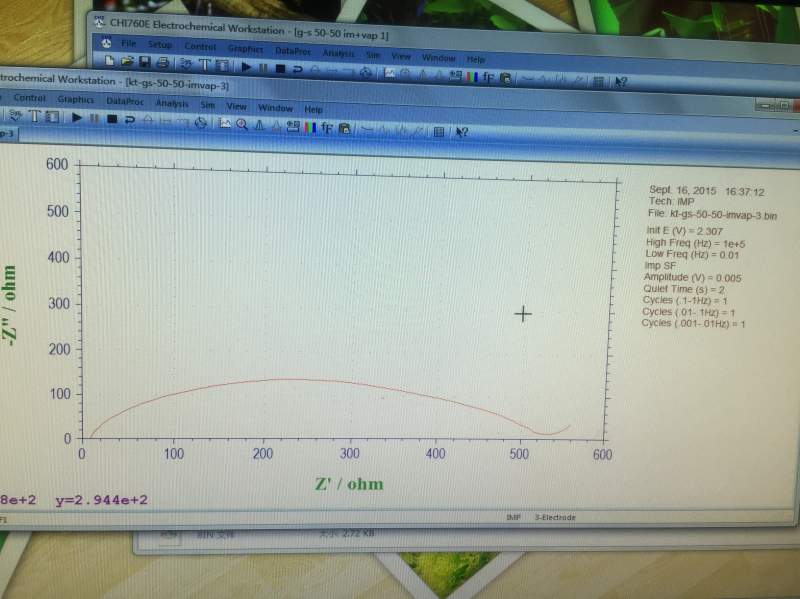
Task: Click 'High Freq (Hz) = 1e+5' text
Action: [695, 243]
